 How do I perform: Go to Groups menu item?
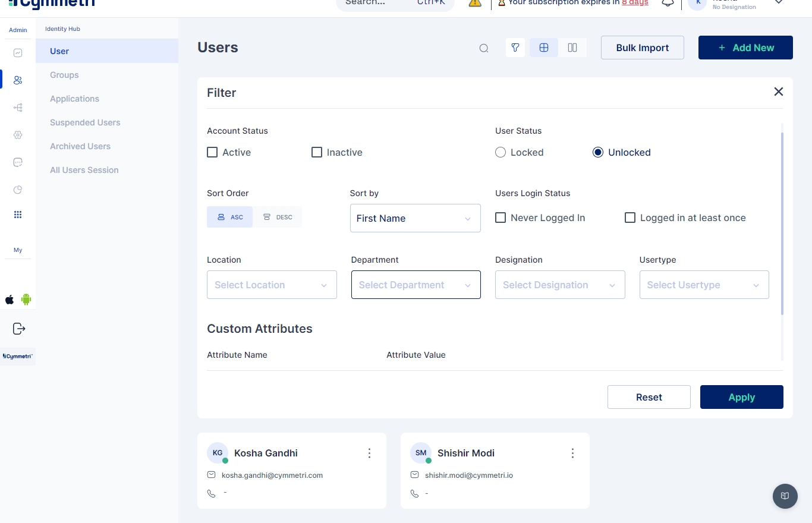[x=64, y=75]
